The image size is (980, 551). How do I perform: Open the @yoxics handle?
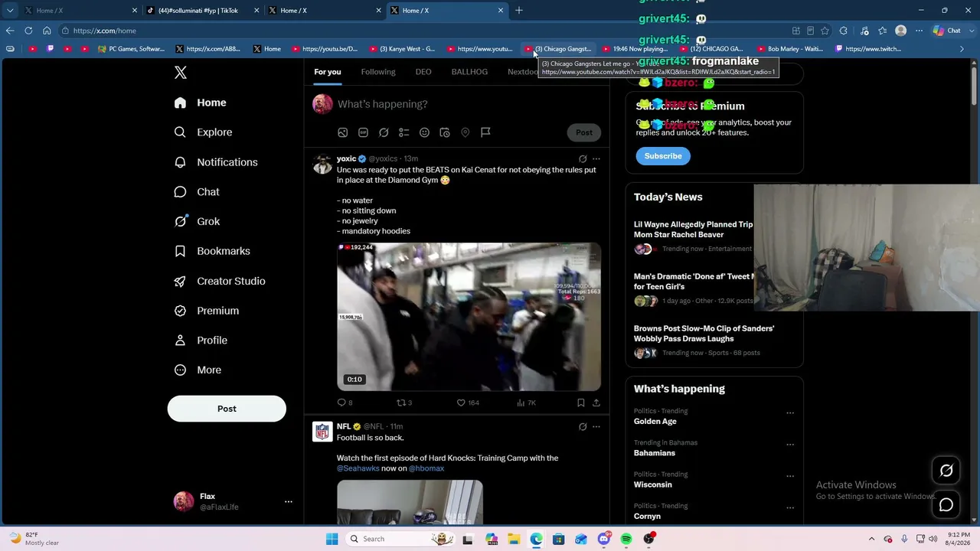point(383,159)
